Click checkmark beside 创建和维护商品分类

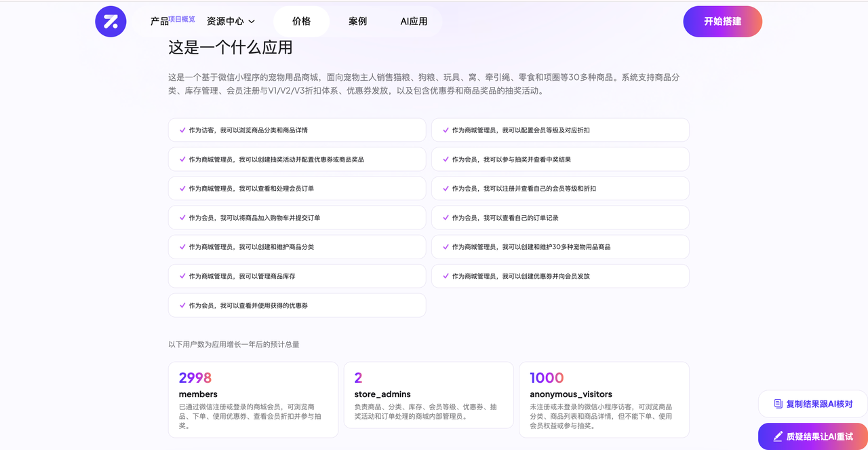tap(182, 246)
